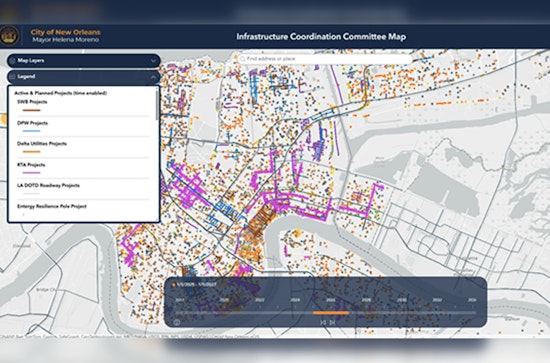Expand the Map Layers panel chevron
The height and width of the screenshot is (363, 550).
(x=153, y=61)
